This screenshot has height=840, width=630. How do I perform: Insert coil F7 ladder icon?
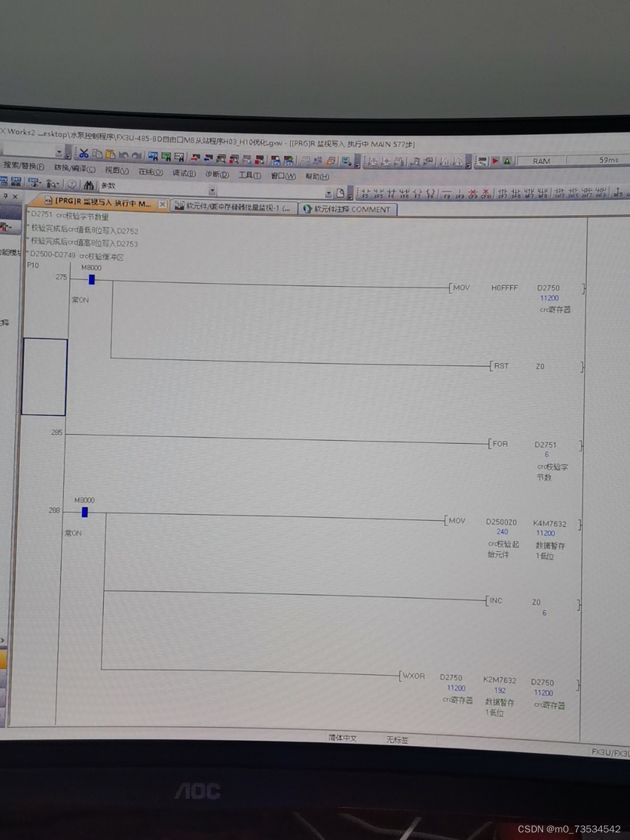click(417, 193)
